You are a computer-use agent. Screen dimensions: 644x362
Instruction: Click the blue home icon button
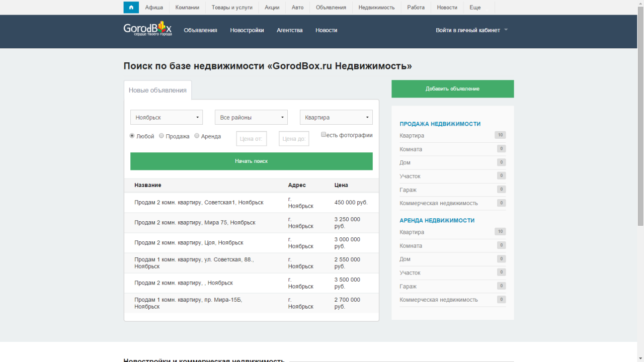(131, 8)
